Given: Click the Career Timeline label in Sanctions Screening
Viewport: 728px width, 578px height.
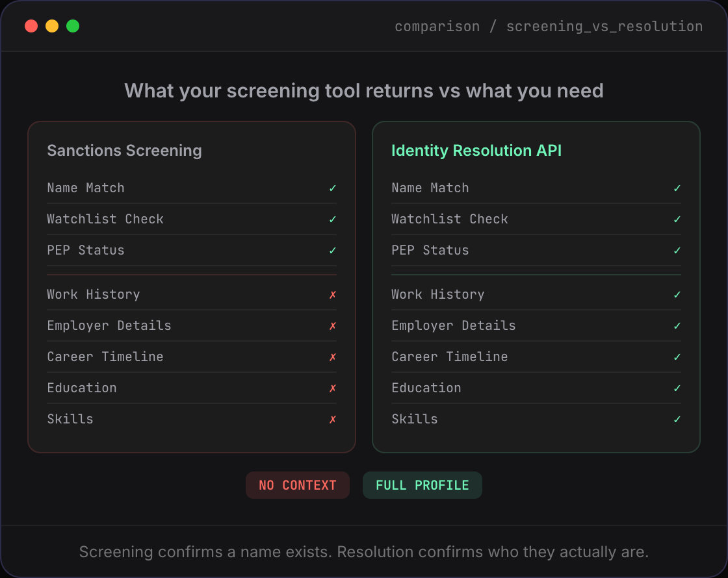Looking at the screenshot, I should pyautogui.click(x=105, y=357).
